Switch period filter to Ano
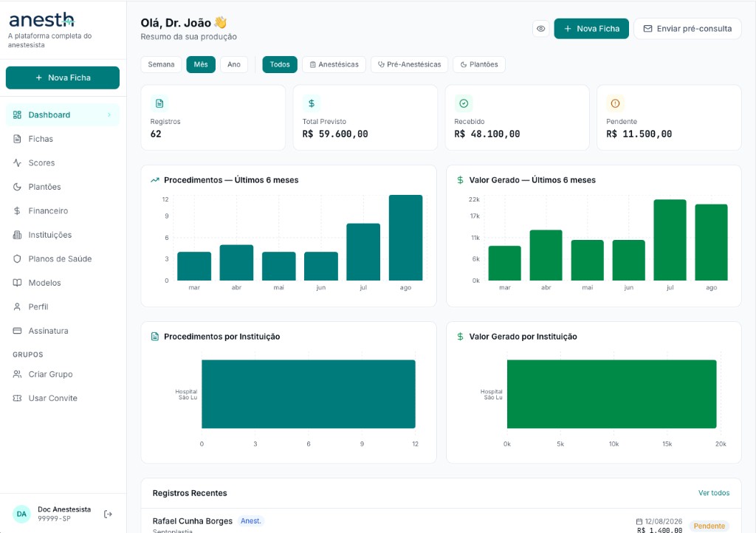This screenshot has height=533, width=756. click(234, 64)
